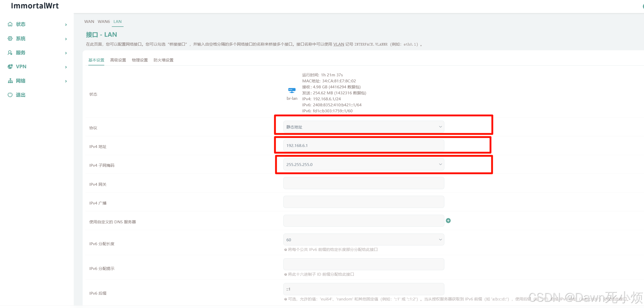Click the power icon beside 退出
The image size is (644, 308).
coord(10,95)
